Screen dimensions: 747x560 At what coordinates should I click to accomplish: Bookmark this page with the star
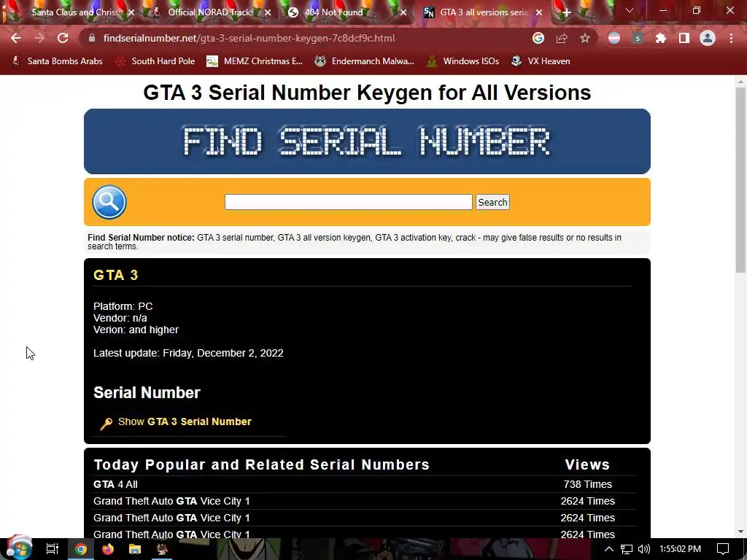tap(585, 38)
